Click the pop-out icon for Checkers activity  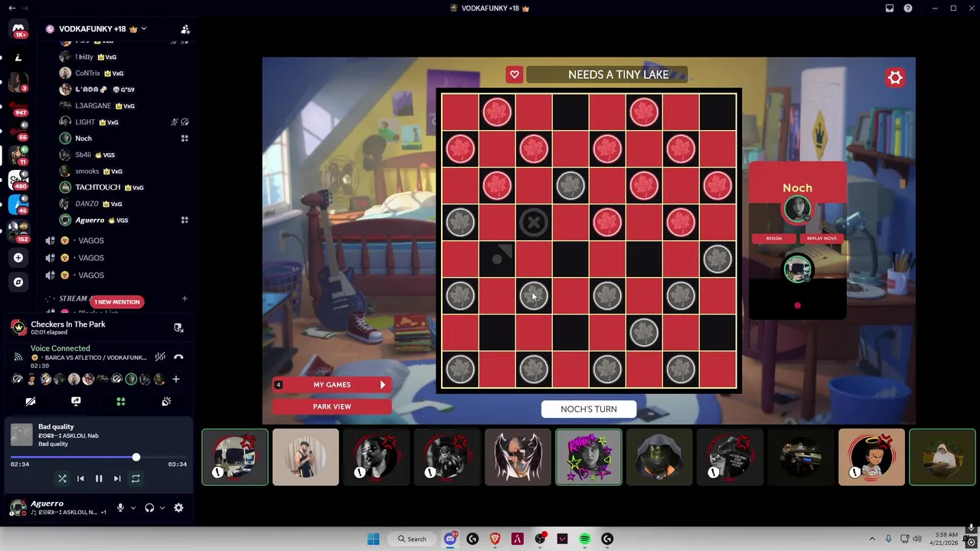[x=178, y=328]
